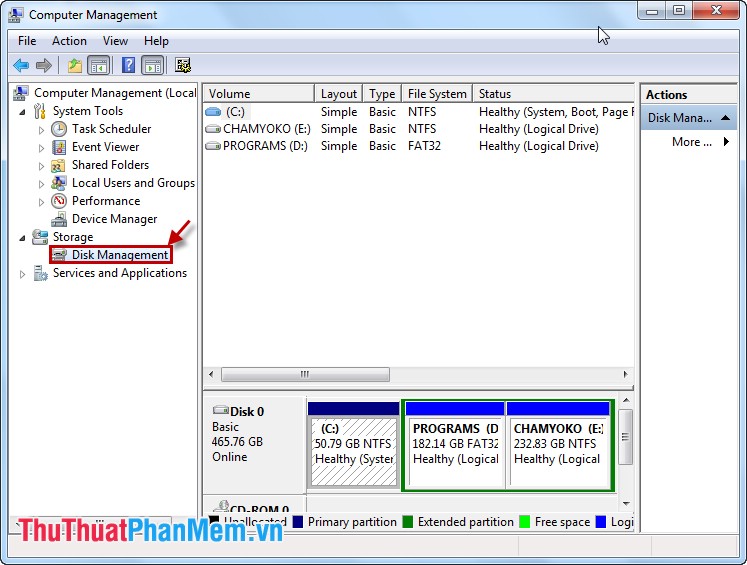Image resolution: width=747 pixels, height=565 pixels.
Task: Toggle Show/Hide Console Tree toolbar icon
Action: (99, 65)
